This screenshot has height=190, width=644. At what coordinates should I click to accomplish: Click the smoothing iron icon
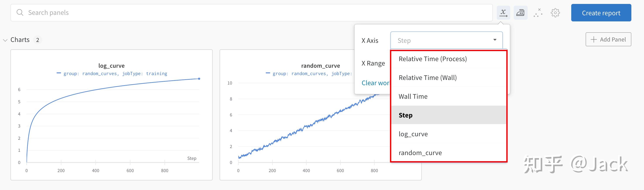click(520, 13)
